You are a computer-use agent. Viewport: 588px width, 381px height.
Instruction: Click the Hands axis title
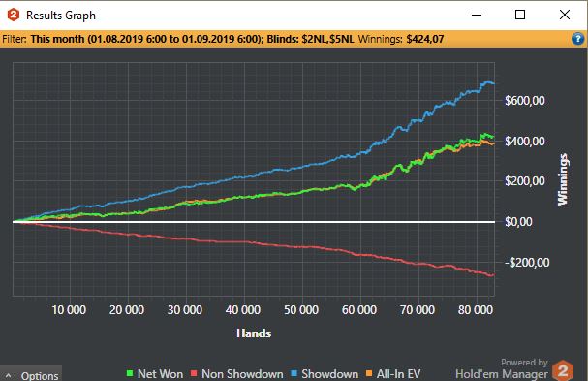click(254, 333)
